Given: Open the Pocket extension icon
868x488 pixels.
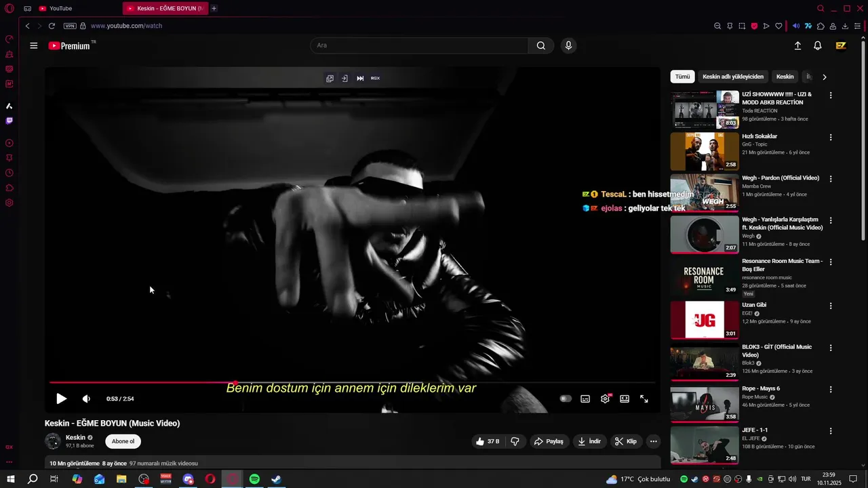Looking at the screenshot, I should [x=754, y=26].
